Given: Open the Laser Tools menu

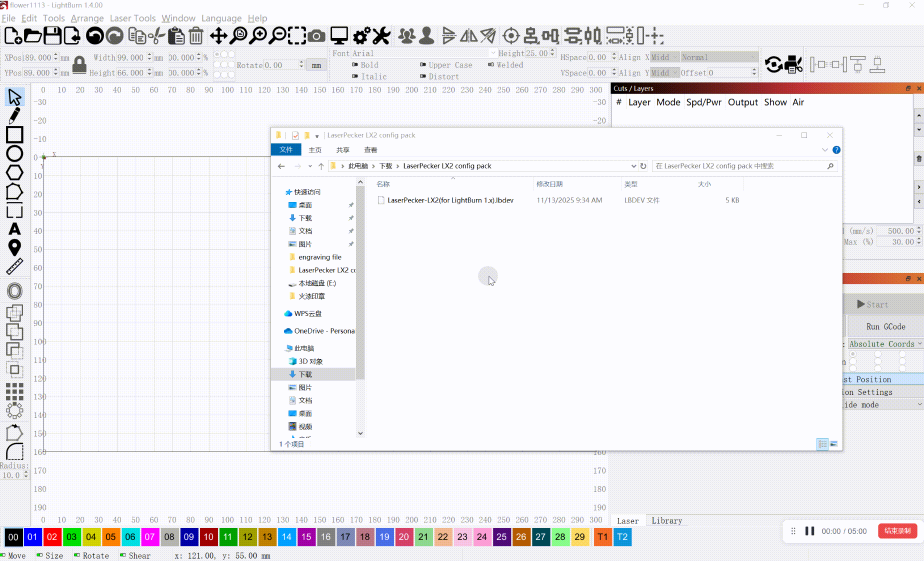Looking at the screenshot, I should [132, 18].
